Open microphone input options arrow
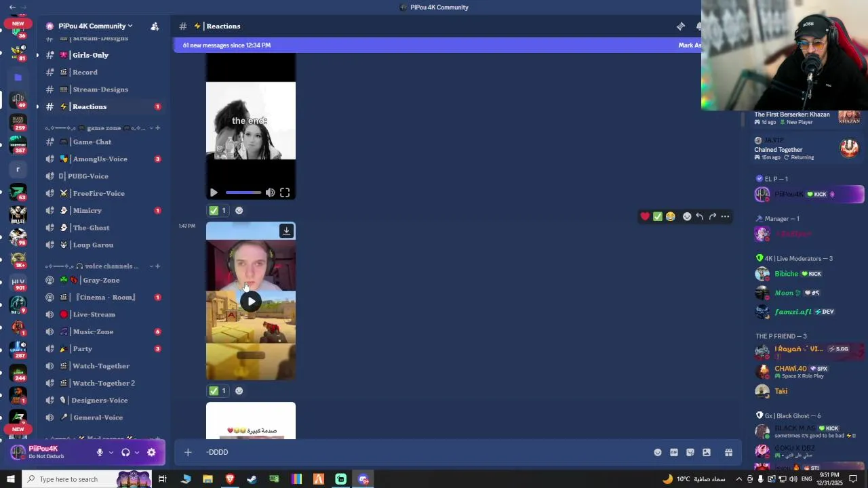868x488 pixels. coord(110,453)
